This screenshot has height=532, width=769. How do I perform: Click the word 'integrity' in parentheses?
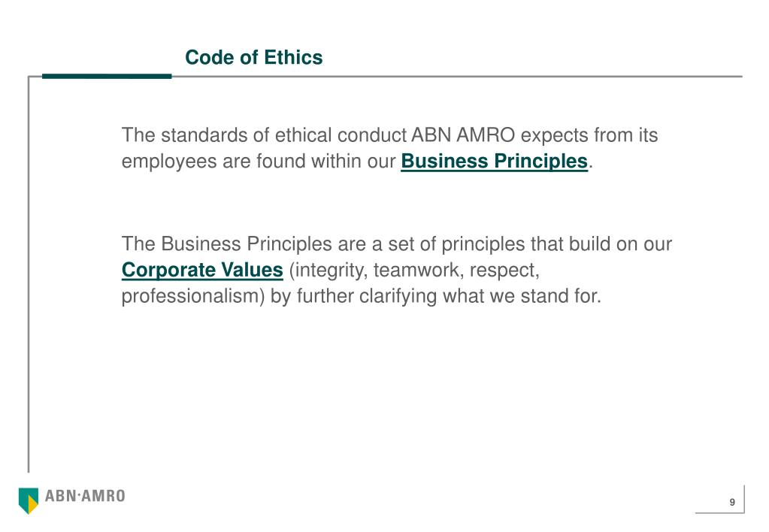325,270
